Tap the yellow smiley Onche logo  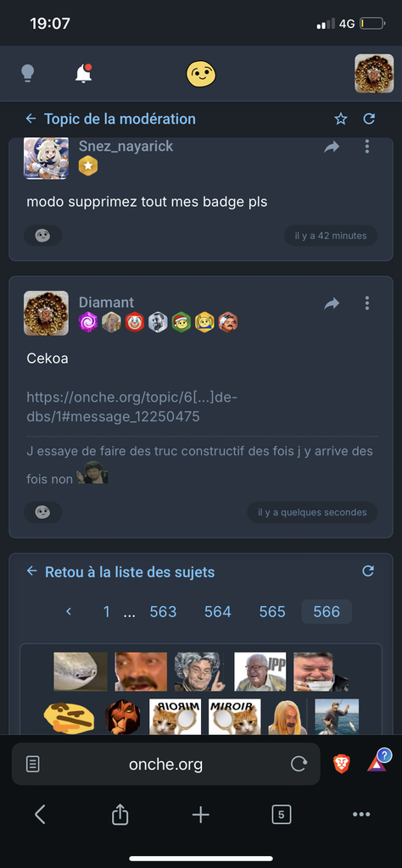click(x=200, y=74)
